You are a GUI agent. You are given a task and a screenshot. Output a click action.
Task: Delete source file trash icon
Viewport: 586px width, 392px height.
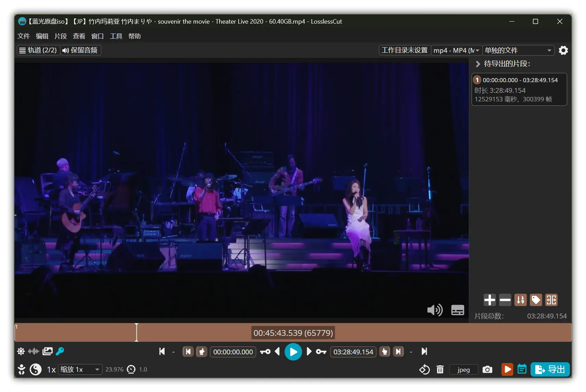[x=440, y=370]
